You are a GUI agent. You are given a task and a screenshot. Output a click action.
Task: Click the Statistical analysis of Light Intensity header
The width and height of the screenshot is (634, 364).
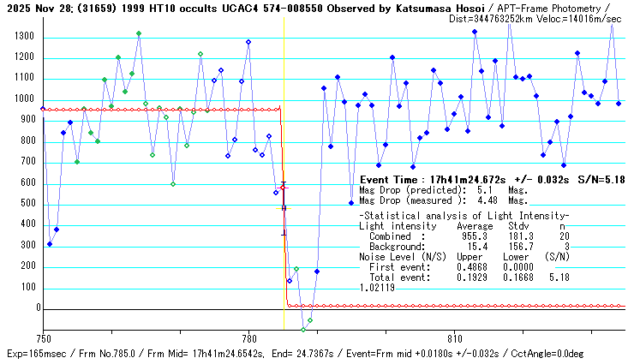click(x=464, y=215)
